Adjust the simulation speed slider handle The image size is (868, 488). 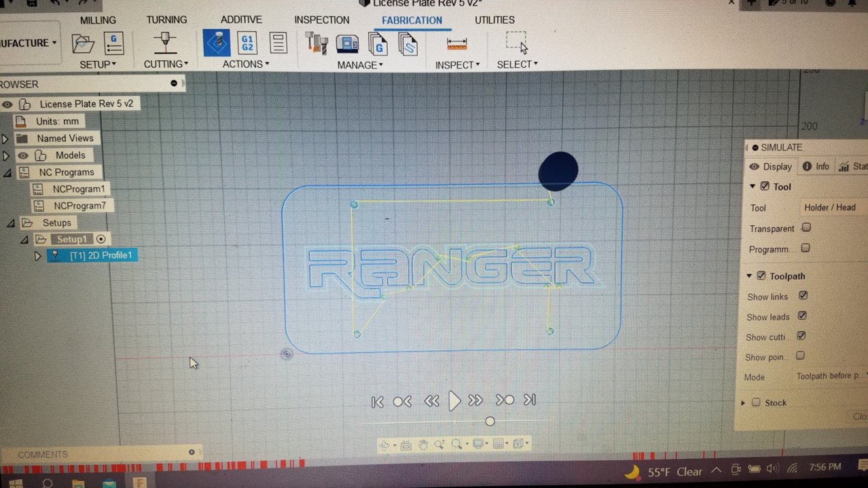490,421
